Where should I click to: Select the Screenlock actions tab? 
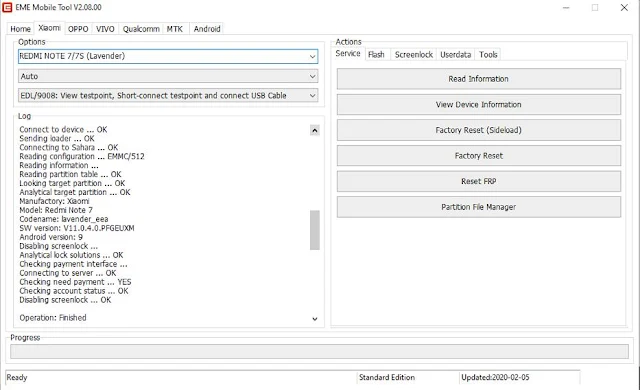[x=413, y=55]
